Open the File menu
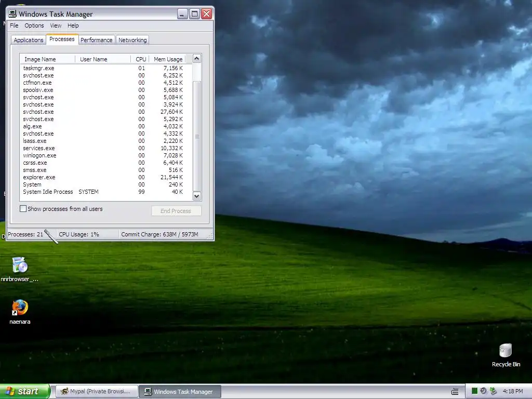Screen dimensions: 532x399 (14, 25)
